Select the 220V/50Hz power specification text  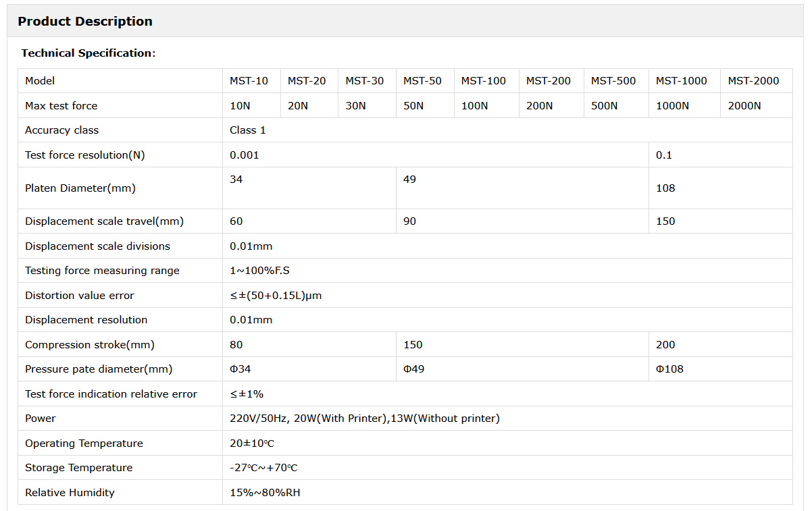364,419
